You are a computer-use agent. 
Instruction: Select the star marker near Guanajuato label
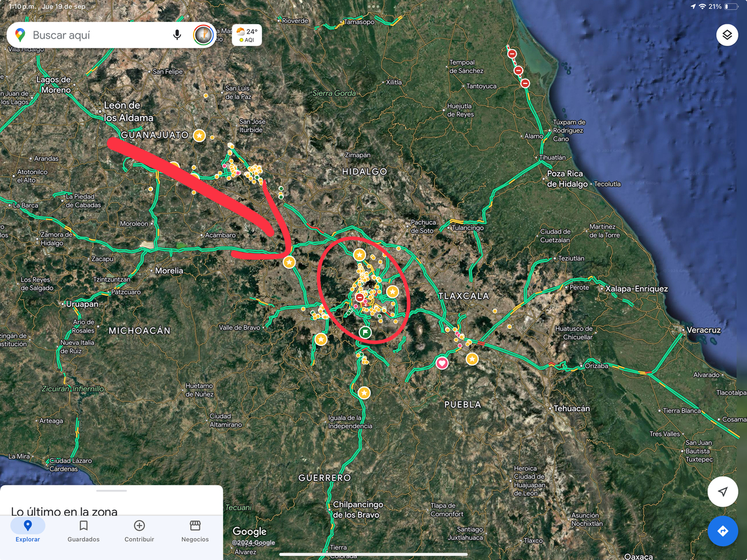(199, 135)
